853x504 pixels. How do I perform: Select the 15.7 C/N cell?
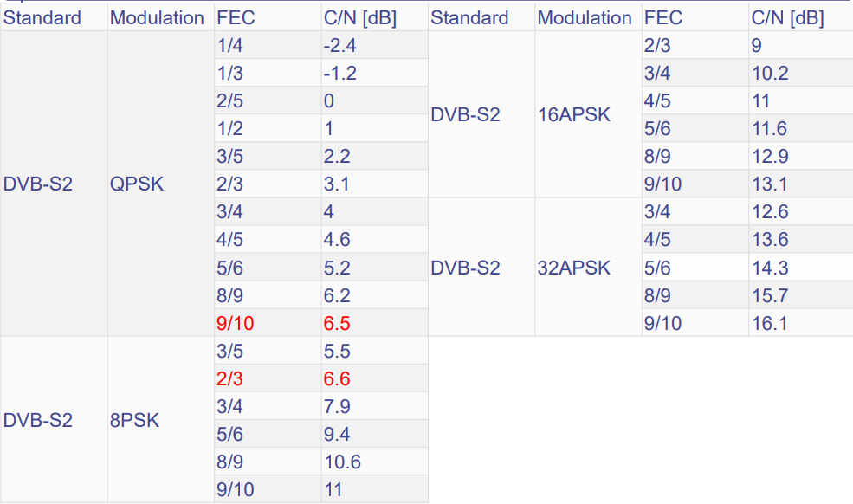click(x=769, y=295)
